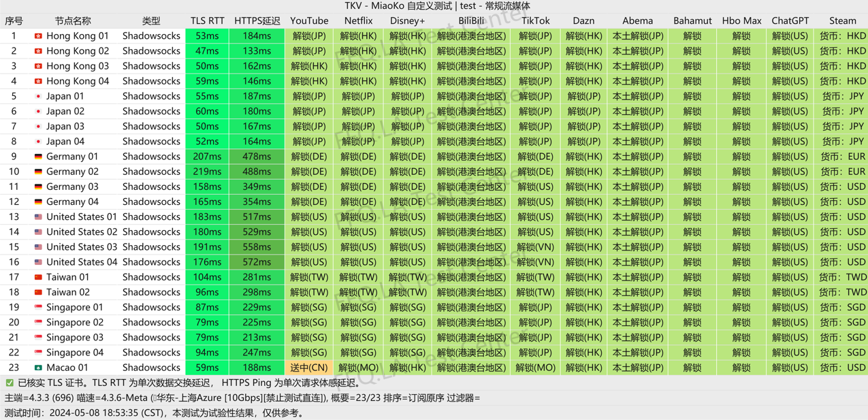Select the Bahamut column header
The height and width of the screenshot is (420, 868).
point(692,21)
